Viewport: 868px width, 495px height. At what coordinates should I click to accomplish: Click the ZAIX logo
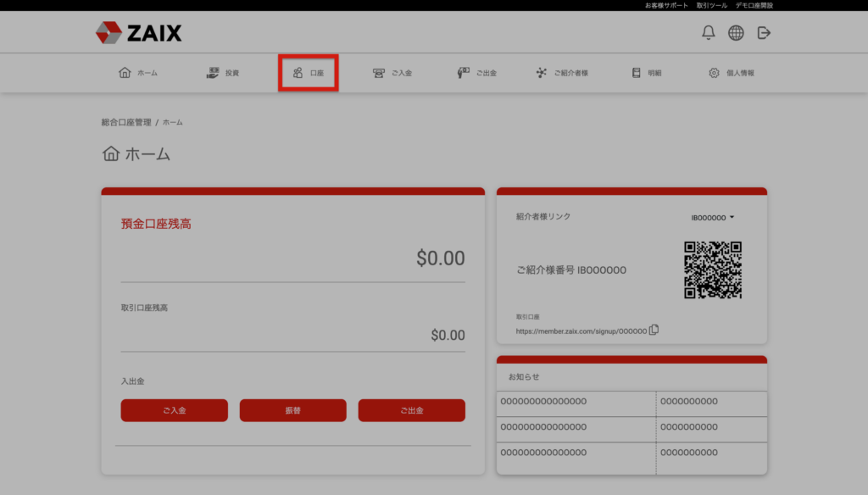pyautogui.click(x=138, y=33)
